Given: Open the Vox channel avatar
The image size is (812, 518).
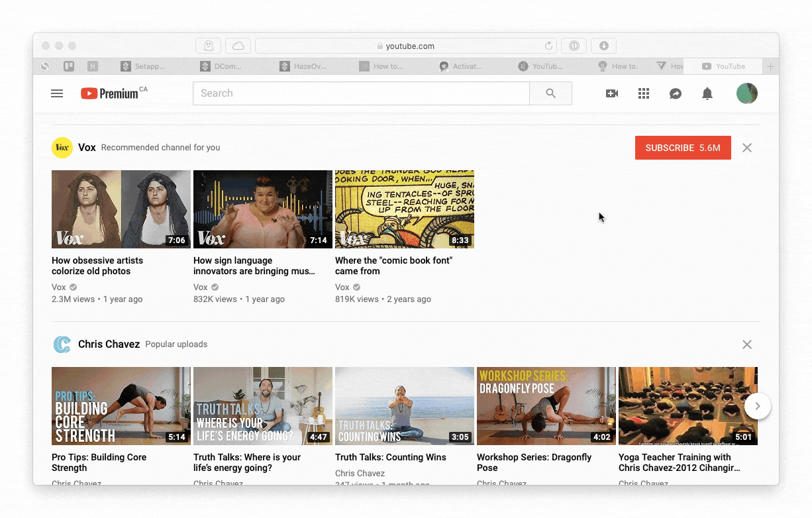Looking at the screenshot, I should click(x=62, y=148).
